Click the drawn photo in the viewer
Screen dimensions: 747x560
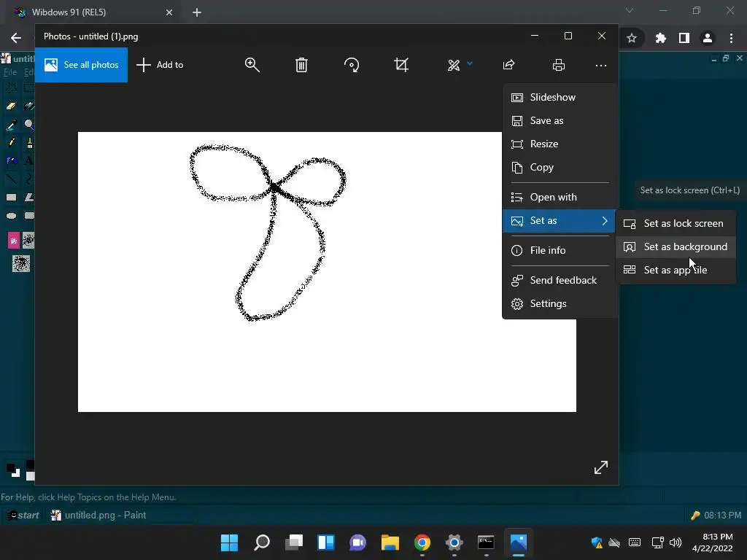pyautogui.click(x=327, y=271)
